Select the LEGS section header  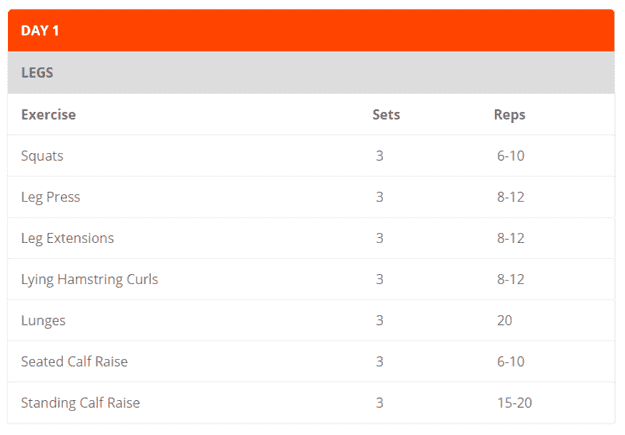coord(37,73)
